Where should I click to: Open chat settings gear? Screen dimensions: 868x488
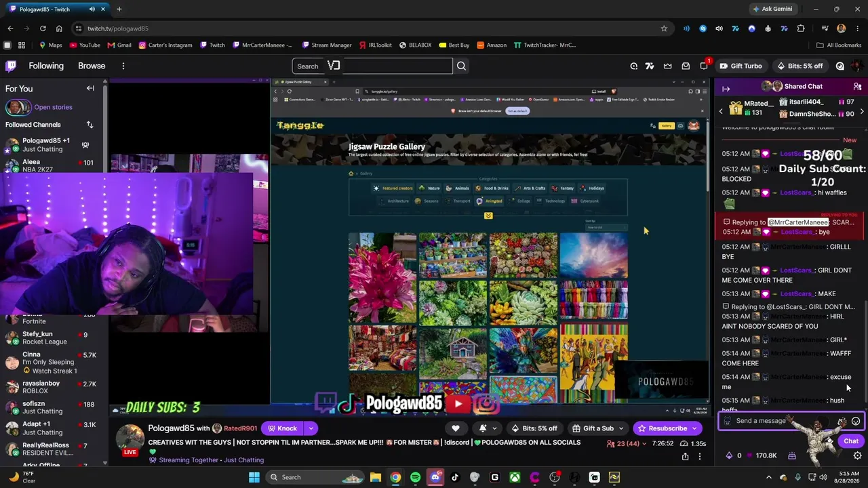857,455
